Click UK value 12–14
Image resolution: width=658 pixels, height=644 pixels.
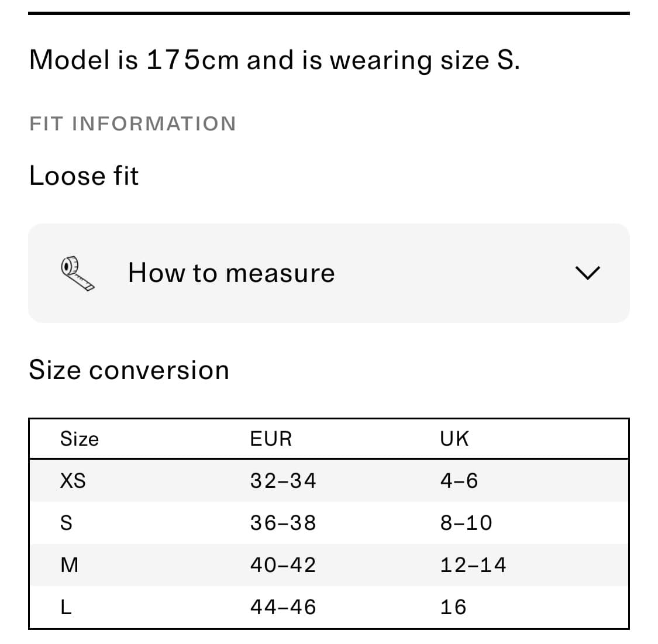pyautogui.click(x=473, y=565)
